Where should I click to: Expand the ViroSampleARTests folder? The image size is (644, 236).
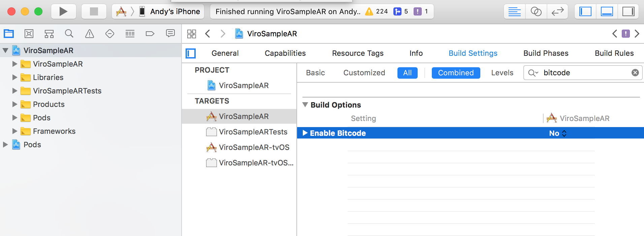[14, 91]
